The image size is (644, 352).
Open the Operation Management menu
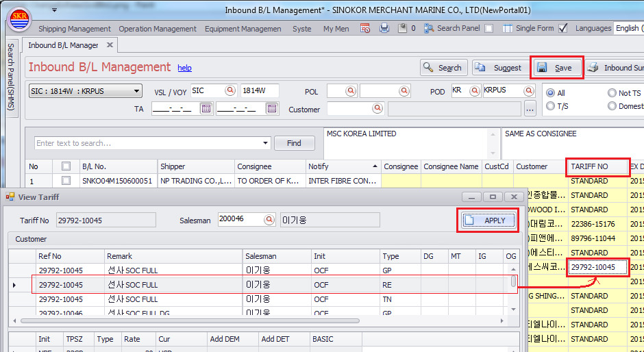point(158,29)
